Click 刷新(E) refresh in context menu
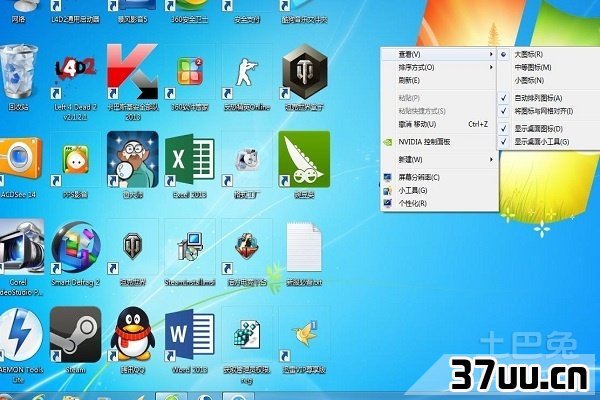This screenshot has width=600, height=400. pos(439,80)
